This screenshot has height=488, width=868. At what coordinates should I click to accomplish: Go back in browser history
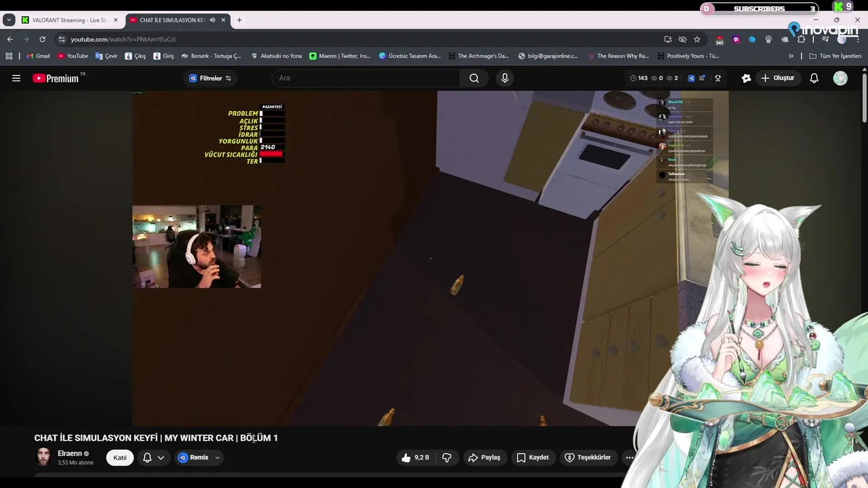click(9, 39)
